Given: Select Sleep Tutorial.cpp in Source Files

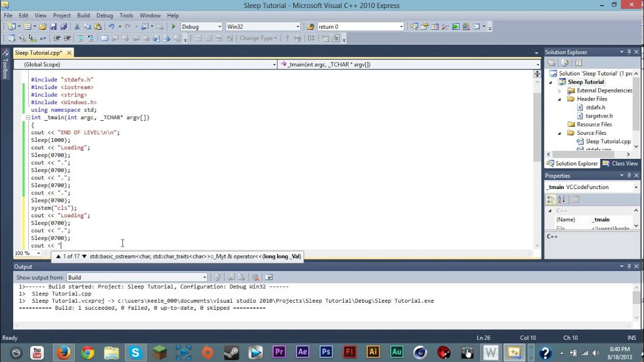Looking at the screenshot, I should tap(608, 142).
